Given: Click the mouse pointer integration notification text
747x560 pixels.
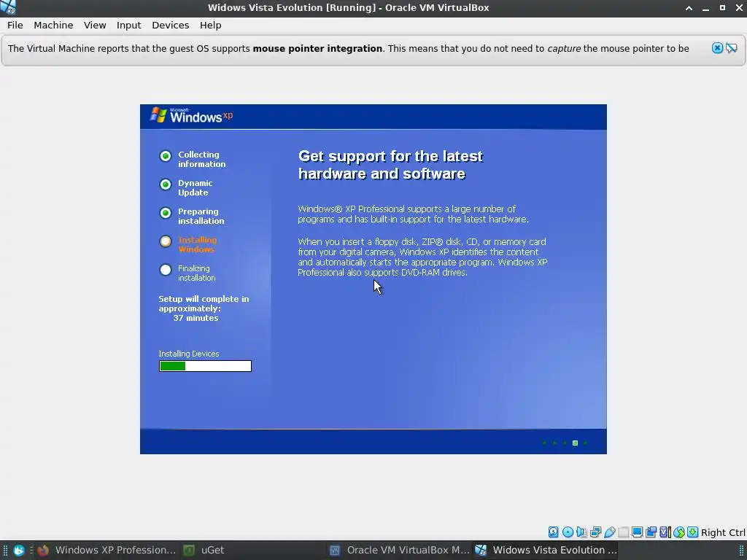Looking at the screenshot, I should click(x=348, y=49).
